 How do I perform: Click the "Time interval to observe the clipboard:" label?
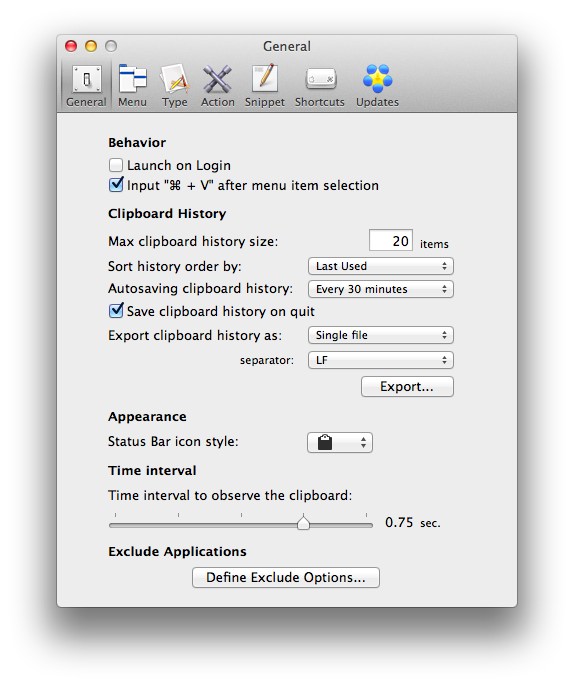point(230,495)
